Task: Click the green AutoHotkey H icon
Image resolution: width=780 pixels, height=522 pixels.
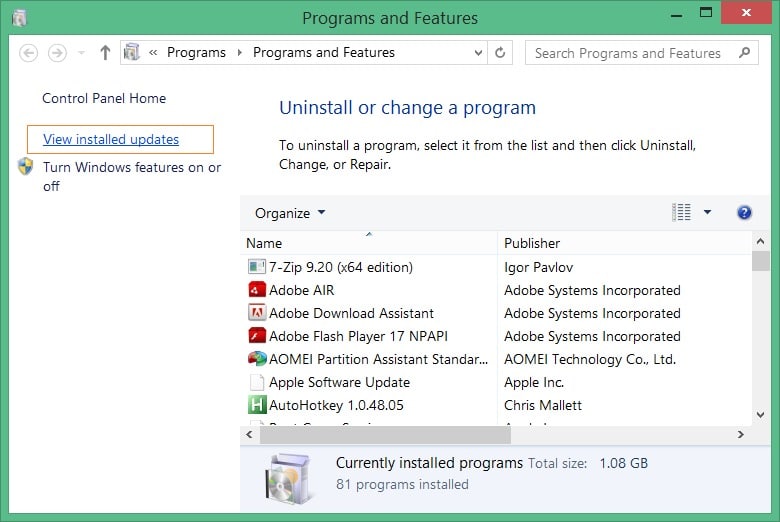Action: point(257,405)
